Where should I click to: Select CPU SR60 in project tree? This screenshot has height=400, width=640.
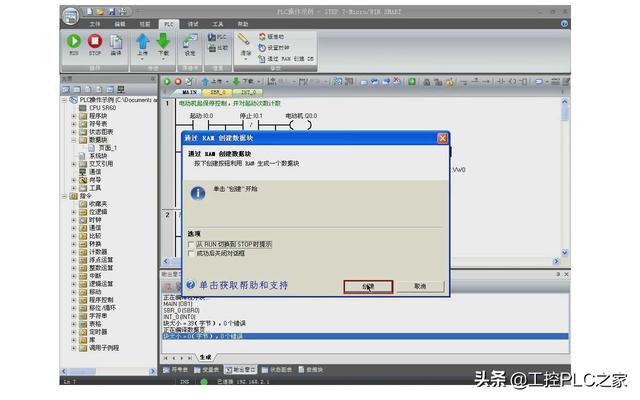(x=102, y=108)
